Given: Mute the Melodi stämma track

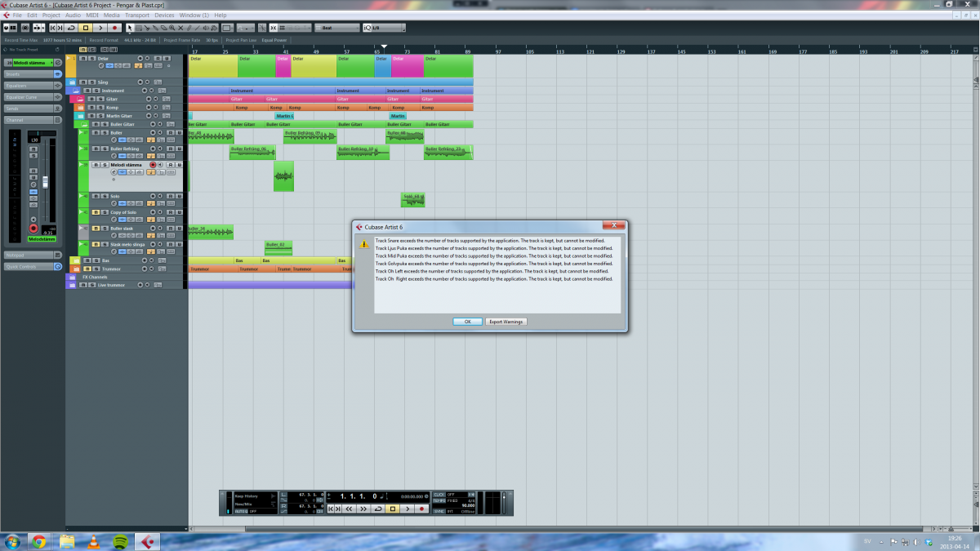Looking at the screenshot, I should (x=95, y=165).
